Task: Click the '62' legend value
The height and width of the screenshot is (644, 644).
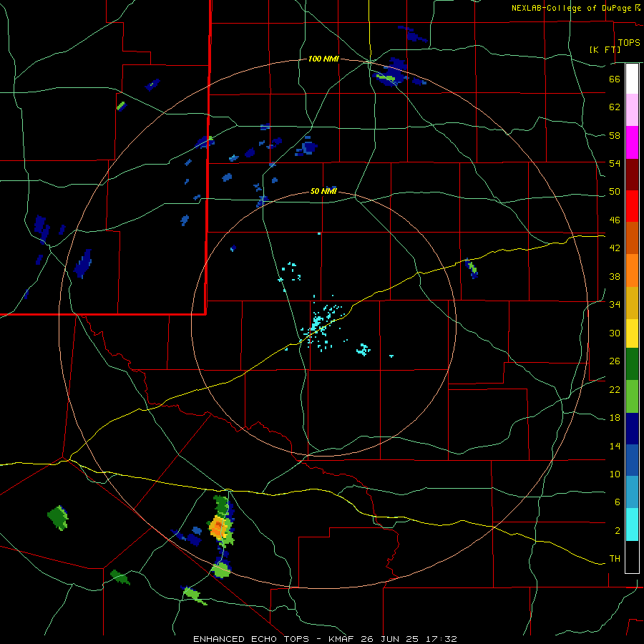Action: coord(615,107)
